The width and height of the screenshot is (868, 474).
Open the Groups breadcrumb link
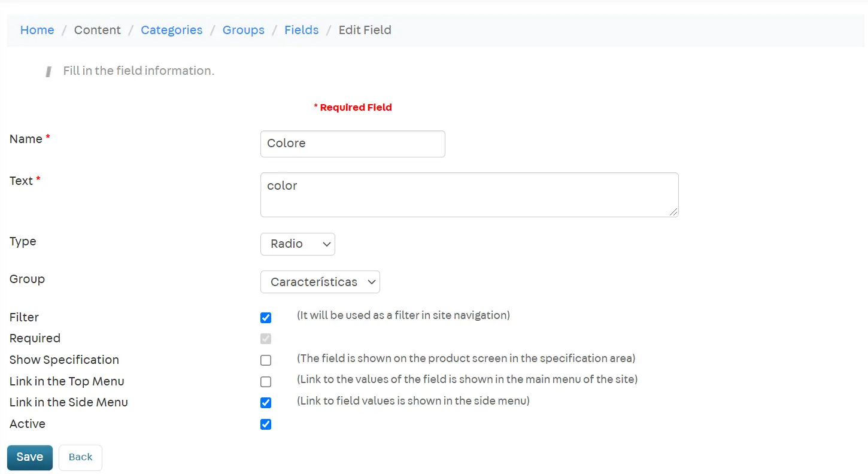click(243, 30)
